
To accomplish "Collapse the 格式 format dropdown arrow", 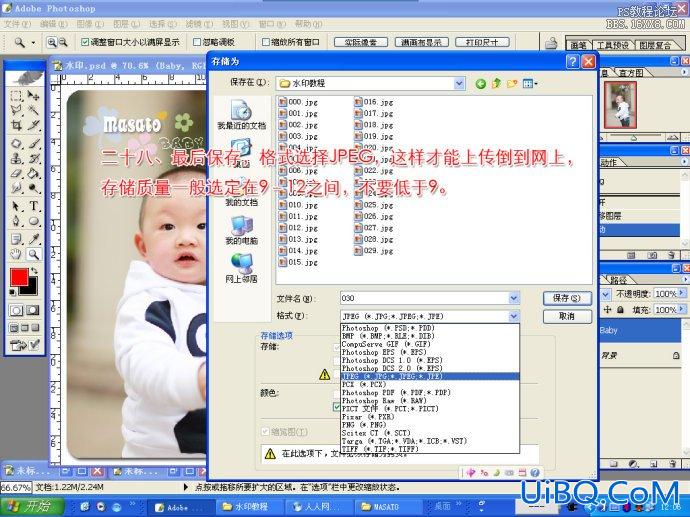I will 514,316.
